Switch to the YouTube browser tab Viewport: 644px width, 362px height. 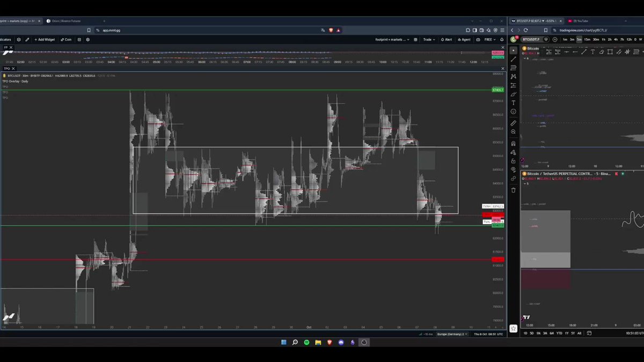580,21
